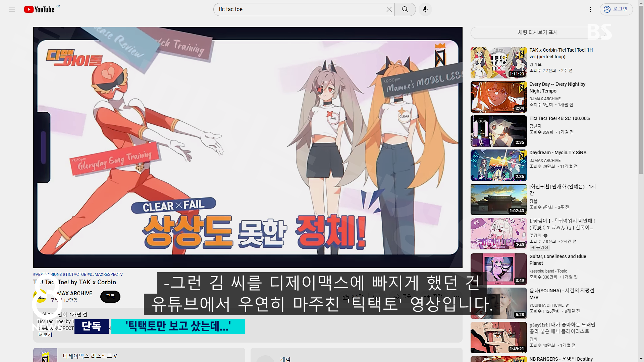Clear the search box text
Image resolution: width=644 pixels, height=362 pixels.
point(389,9)
